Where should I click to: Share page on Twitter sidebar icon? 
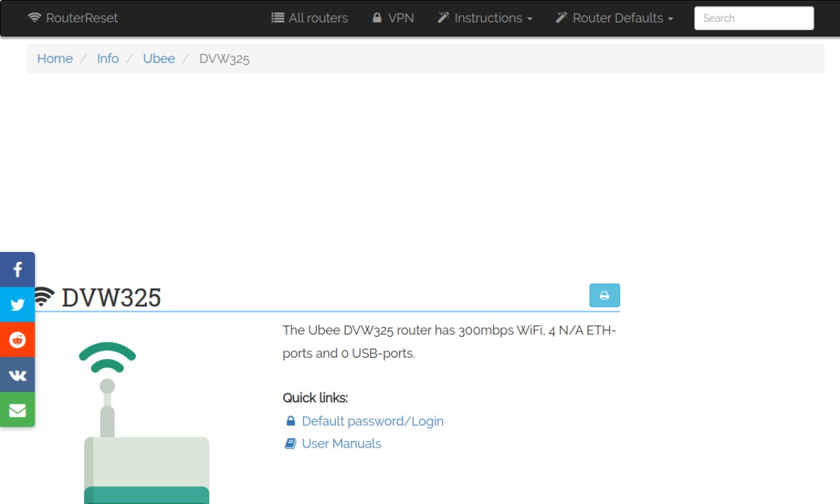[18, 304]
